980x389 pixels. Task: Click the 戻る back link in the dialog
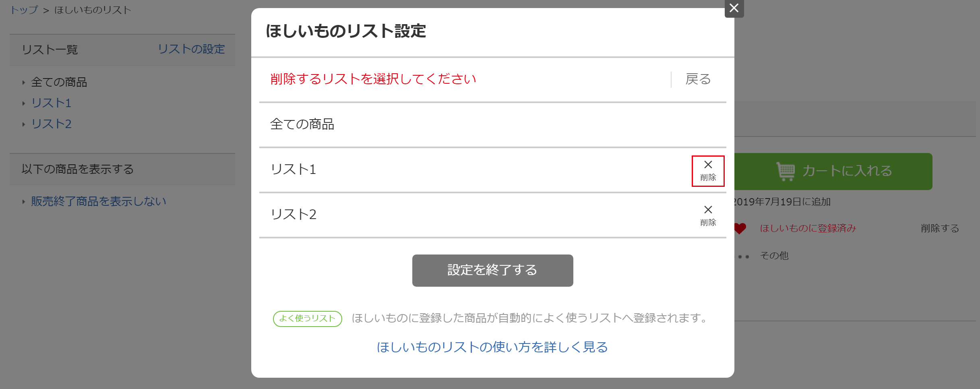698,79
